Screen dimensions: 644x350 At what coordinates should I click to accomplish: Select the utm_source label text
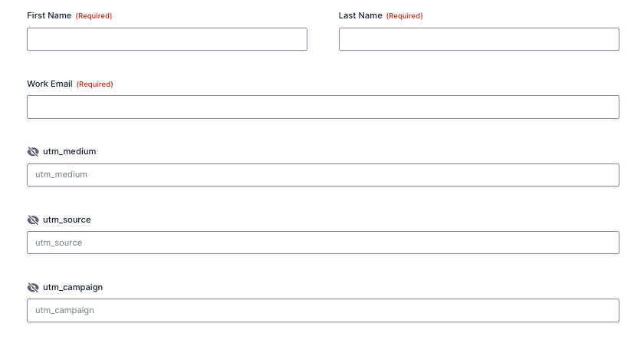point(67,220)
